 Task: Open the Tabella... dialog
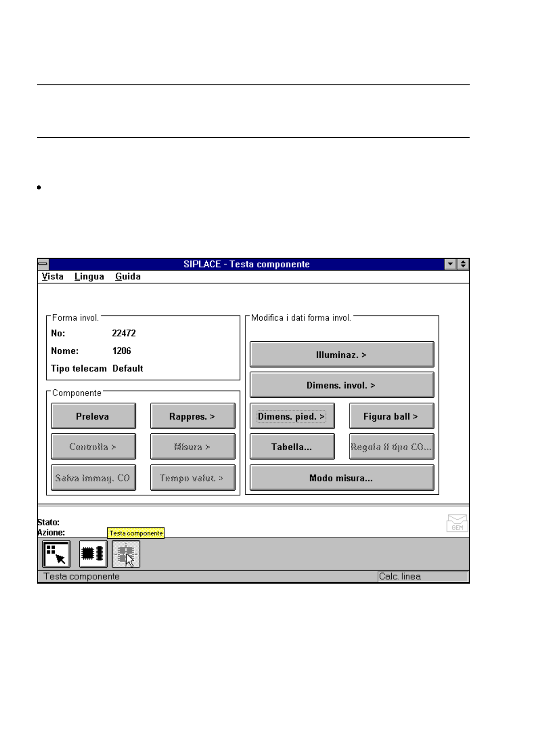[292, 447]
